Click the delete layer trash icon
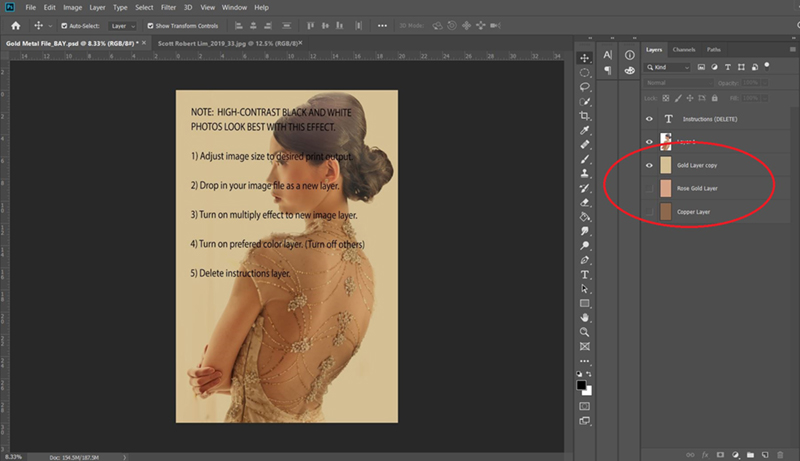 click(780, 454)
